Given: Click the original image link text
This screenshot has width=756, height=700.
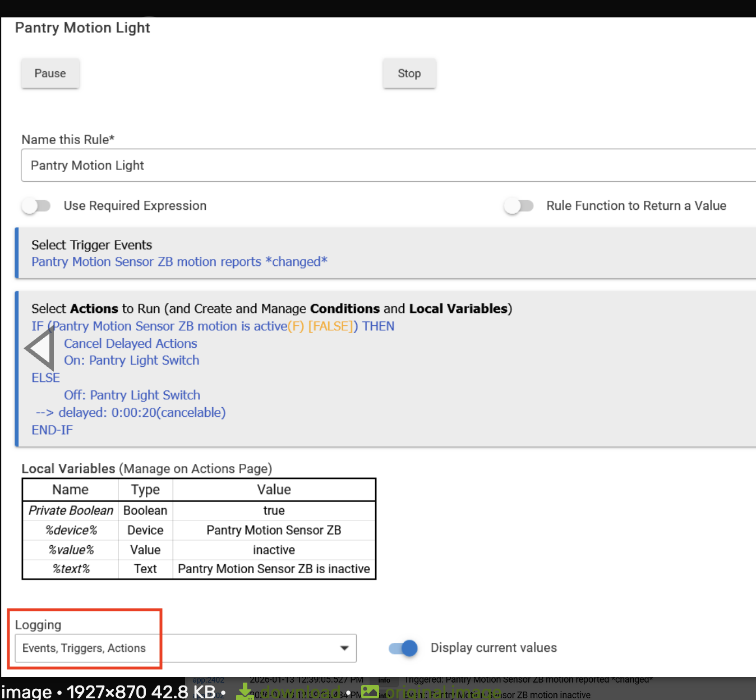Looking at the screenshot, I should 443,692.
